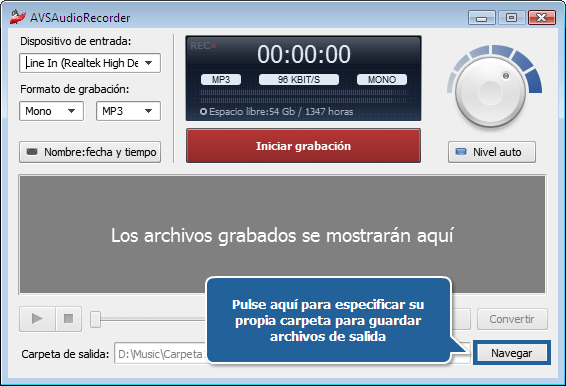
Task: Toggle the 'Nivel auto' button
Action: pos(492,152)
